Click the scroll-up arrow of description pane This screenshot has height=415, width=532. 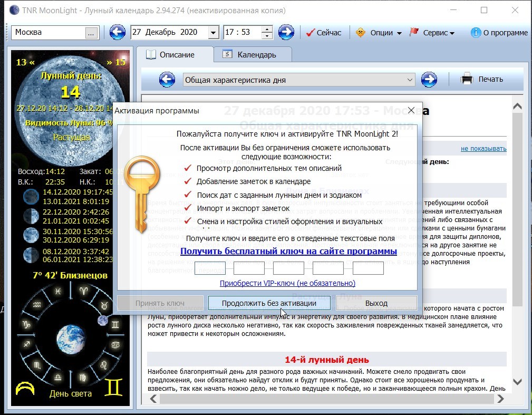click(517, 106)
